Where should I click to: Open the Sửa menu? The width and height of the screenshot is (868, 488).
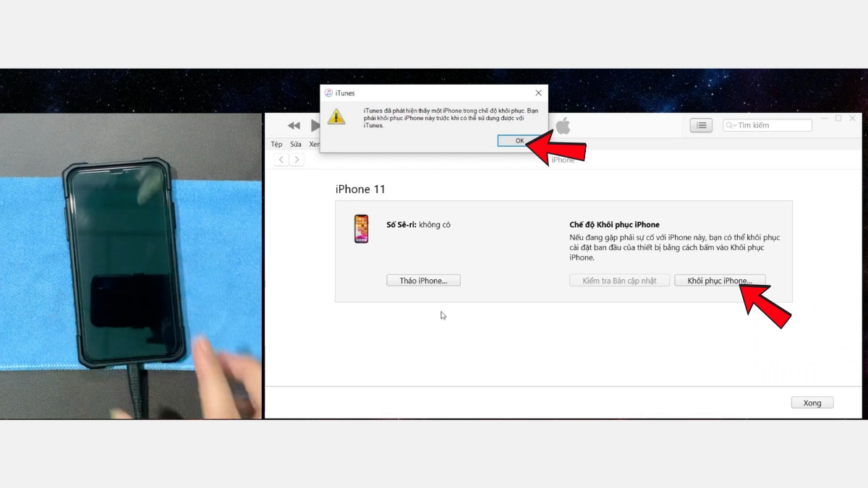tap(296, 145)
